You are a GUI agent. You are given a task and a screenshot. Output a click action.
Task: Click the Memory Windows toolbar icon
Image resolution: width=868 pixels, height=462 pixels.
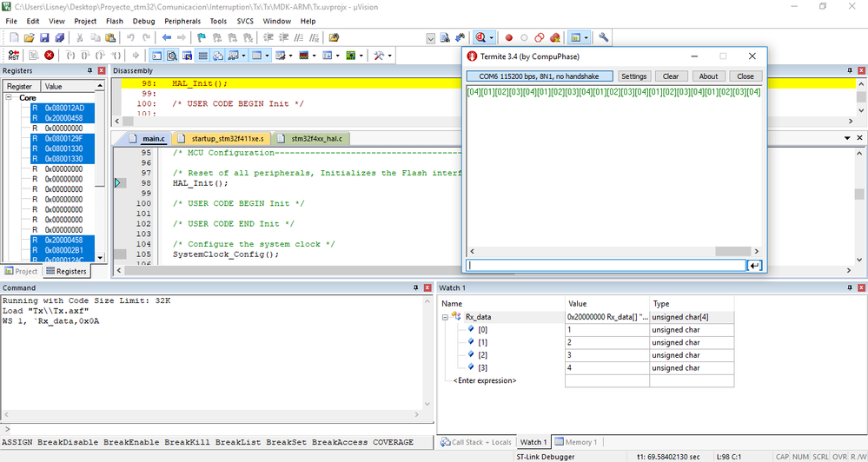257,56
